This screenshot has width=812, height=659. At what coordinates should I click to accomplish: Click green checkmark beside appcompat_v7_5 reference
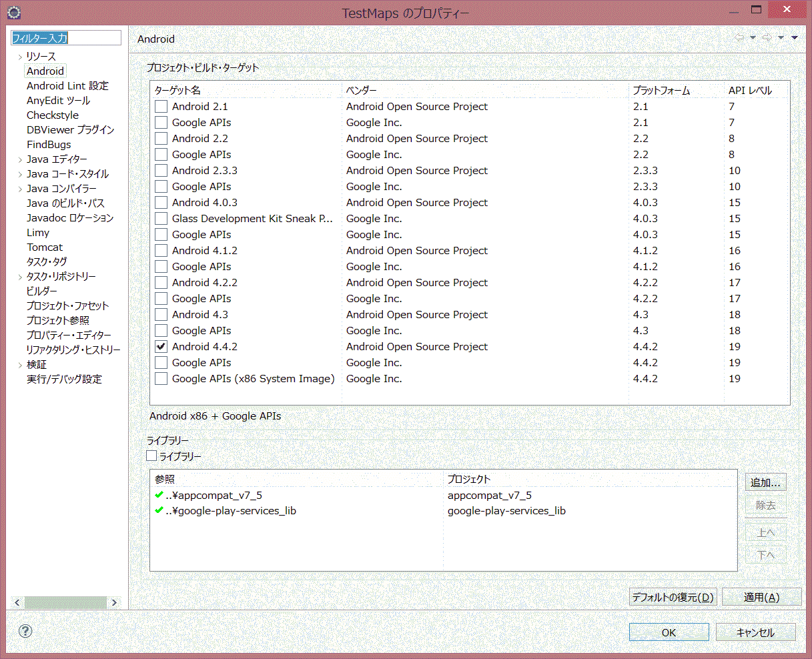159,495
